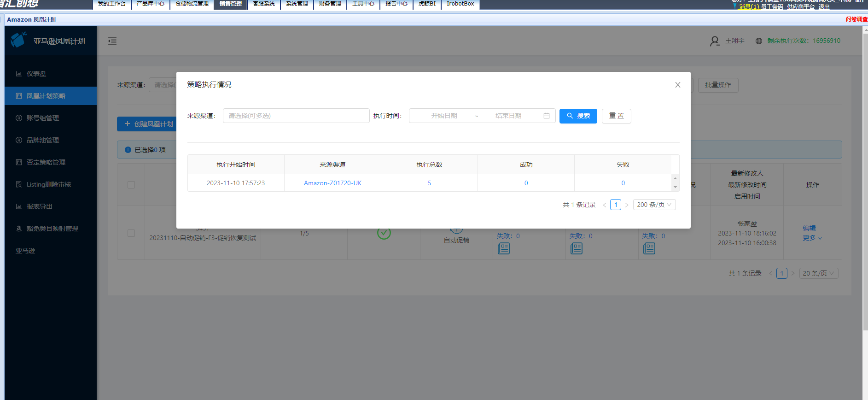
Task: Click the user avatar icon beside 王翔宇
Action: [x=714, y=41]
